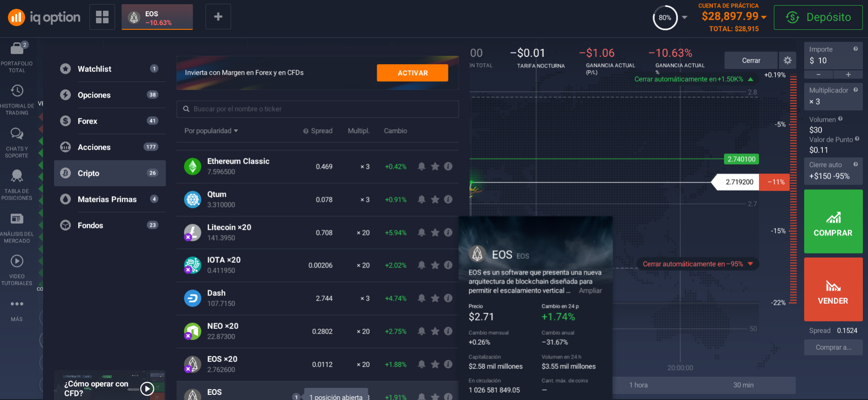Show info for Ethereum Classic
Viewport: 868px width, 400px height.
(448, 167)
